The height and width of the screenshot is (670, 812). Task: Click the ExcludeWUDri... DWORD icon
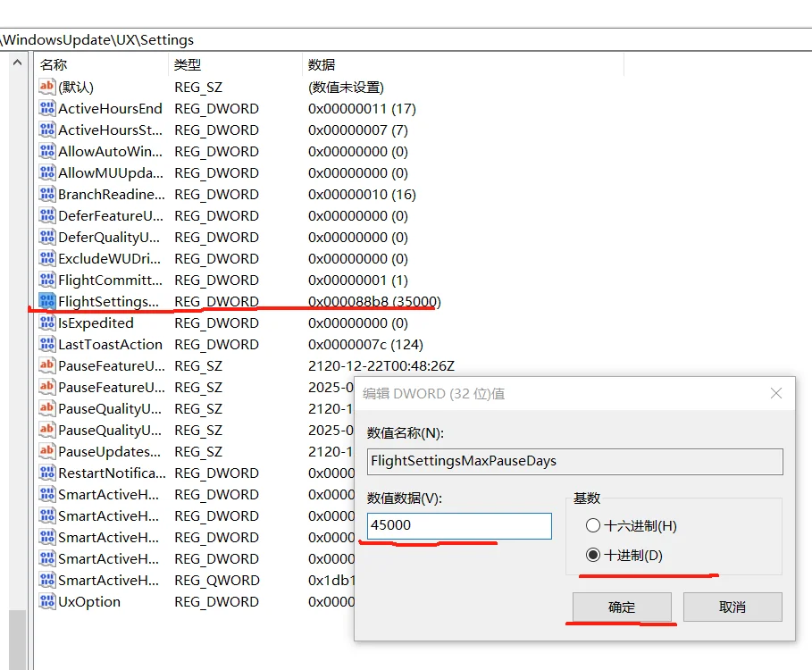coord(46,258)
